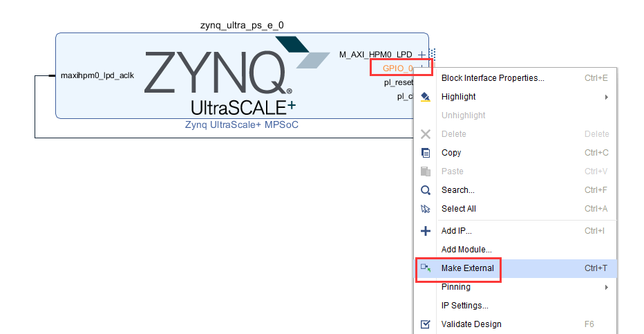This screenshot has width=644, height=334.
Task: Select the pl_reset output pin
Action: coord(399,82)
